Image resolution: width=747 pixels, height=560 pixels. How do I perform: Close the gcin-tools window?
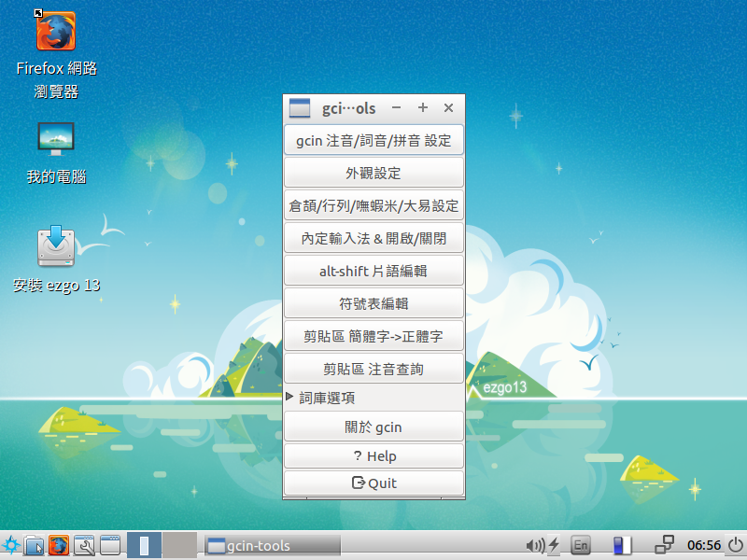(x=448, y=108)
